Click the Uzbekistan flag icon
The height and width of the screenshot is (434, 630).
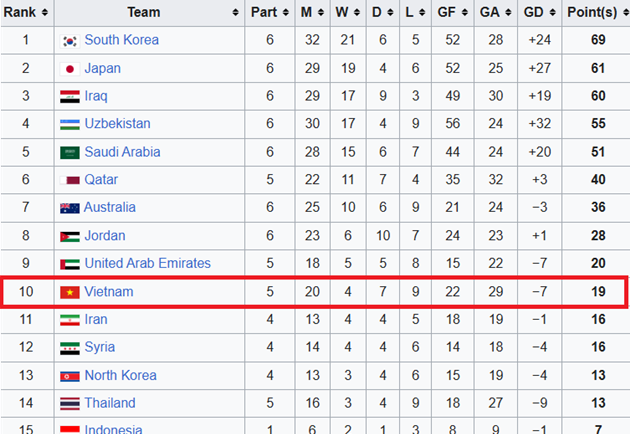pos(70,124)
